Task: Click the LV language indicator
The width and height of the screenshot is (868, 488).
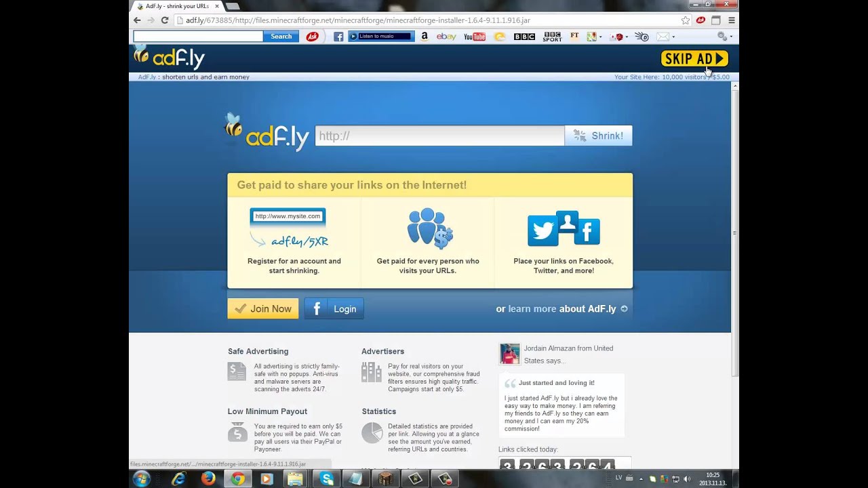Action: click(618, 479)
